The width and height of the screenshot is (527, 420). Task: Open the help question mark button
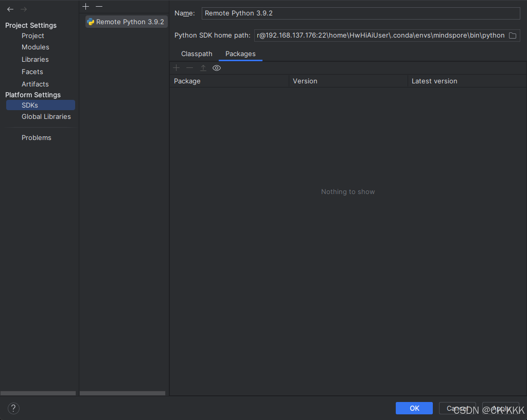13,409
